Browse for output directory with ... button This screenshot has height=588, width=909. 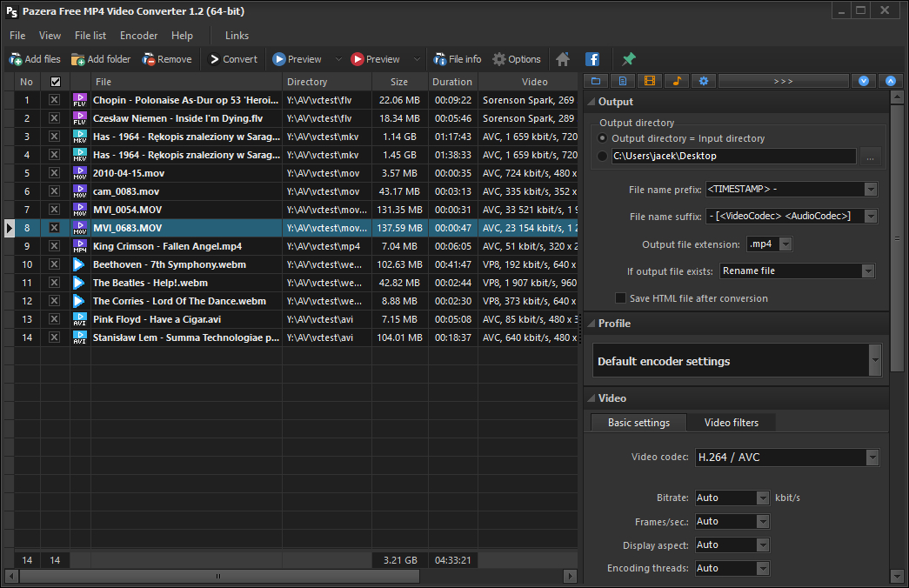870,157
